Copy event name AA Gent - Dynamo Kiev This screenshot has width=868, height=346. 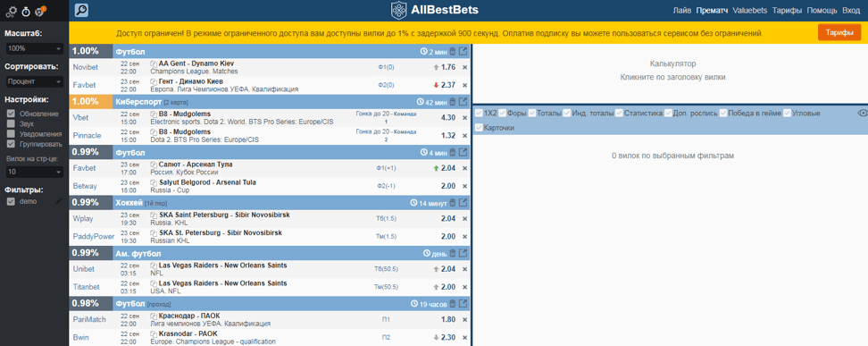pos(154,63)
